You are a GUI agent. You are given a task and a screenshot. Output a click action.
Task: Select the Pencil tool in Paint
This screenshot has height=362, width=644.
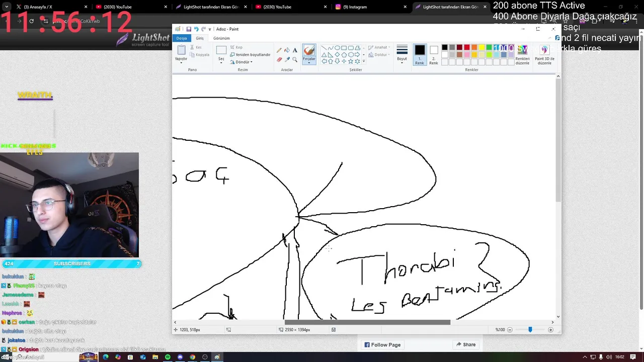coord(279,50)
